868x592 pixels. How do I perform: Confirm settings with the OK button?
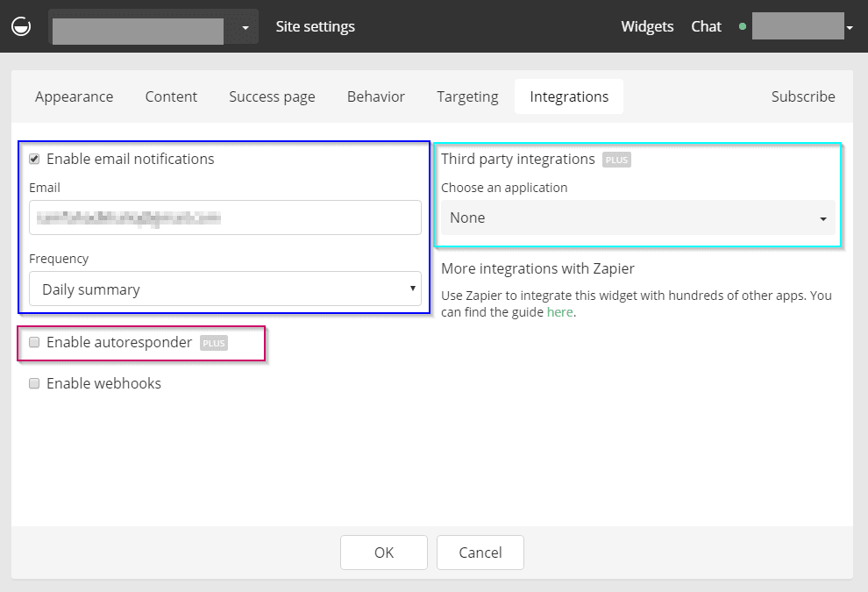coord(383,553)
